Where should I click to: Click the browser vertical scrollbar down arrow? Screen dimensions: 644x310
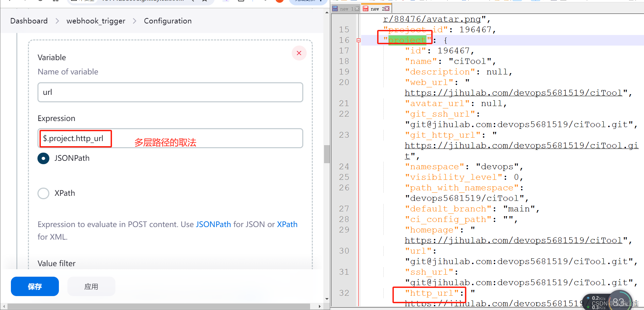click(x=327, y=299)
